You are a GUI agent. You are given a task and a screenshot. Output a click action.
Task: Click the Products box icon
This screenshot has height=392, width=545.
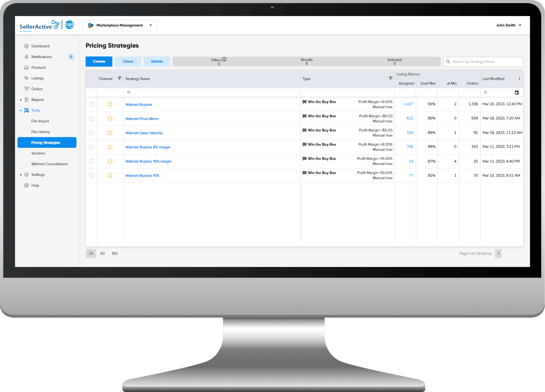[x=26, y=68]
